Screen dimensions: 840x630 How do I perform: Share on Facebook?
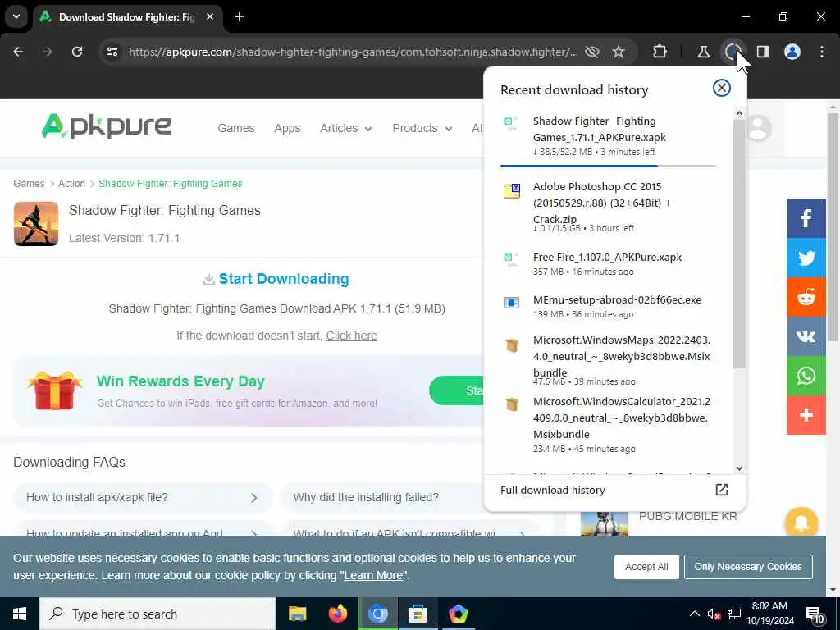point(806,218)
